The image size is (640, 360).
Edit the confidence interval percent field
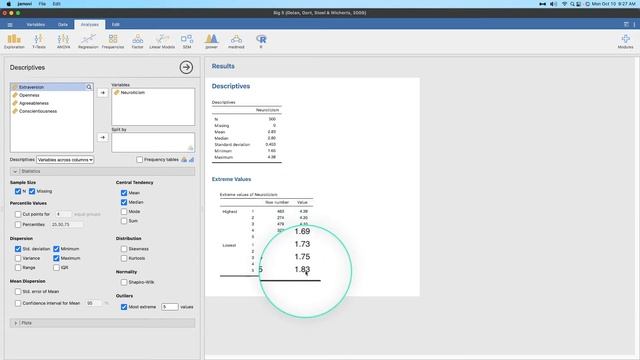point(93,303)
